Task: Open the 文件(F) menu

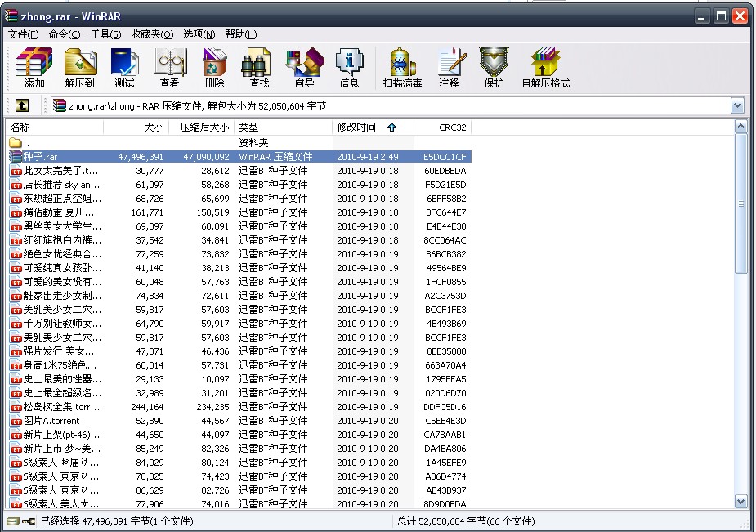Action: tap(23, 34)
